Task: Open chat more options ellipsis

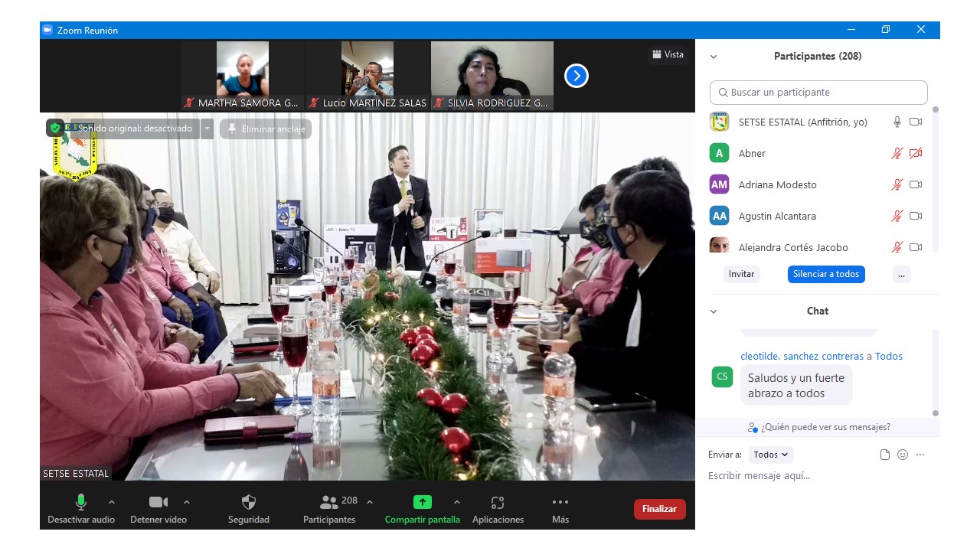Action: [920, 455]
